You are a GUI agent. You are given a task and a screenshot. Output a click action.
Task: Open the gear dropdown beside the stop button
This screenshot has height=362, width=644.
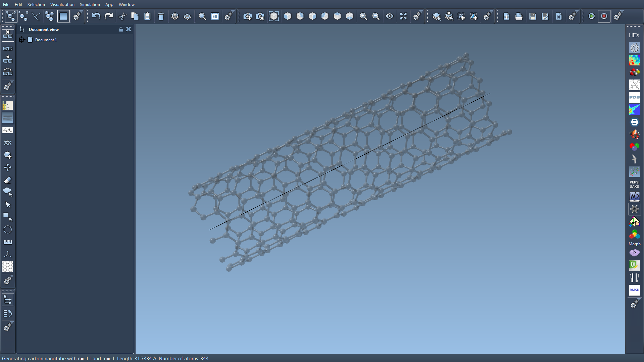coord(618,16)
